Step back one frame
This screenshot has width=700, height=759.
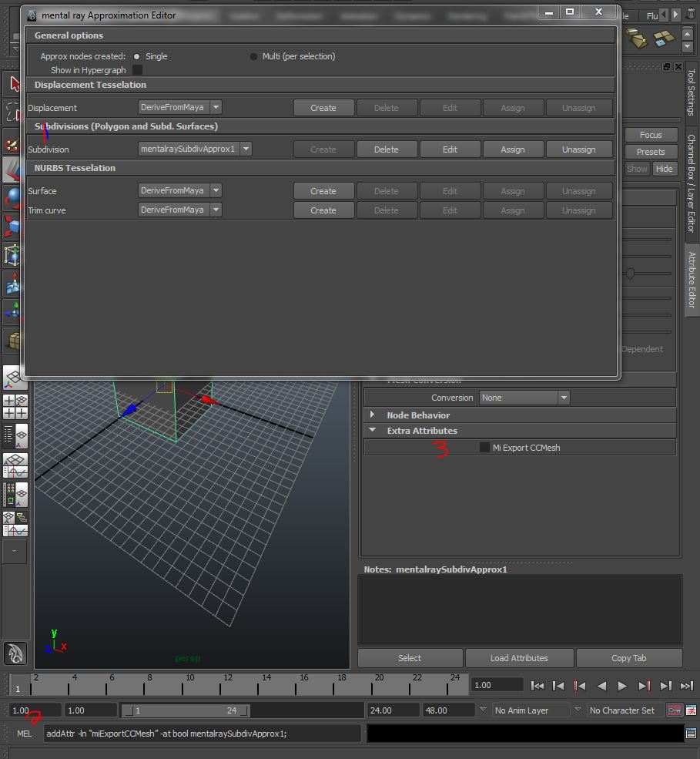coord(558,686)
